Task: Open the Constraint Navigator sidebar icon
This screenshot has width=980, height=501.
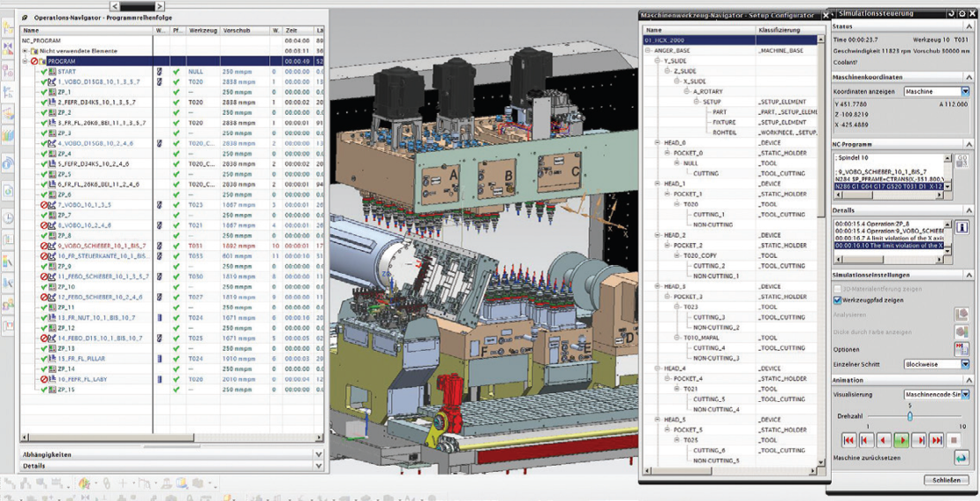Action: tap(9, 49)
